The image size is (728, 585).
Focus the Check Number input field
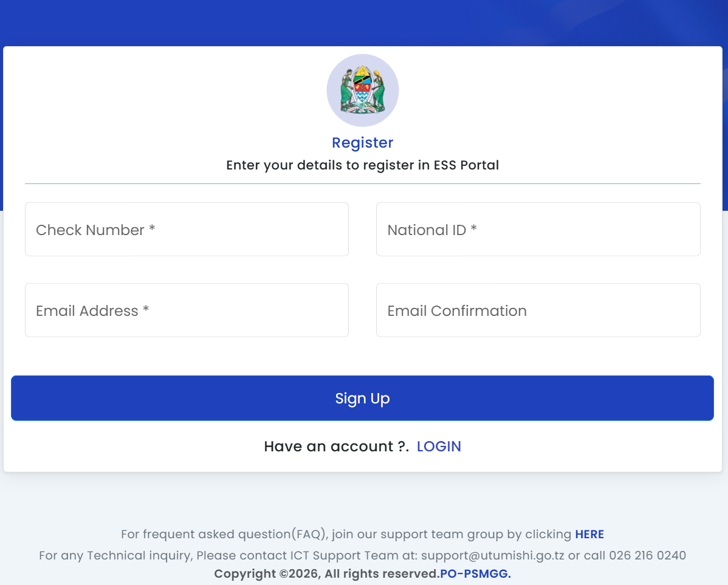coord(187,230)
